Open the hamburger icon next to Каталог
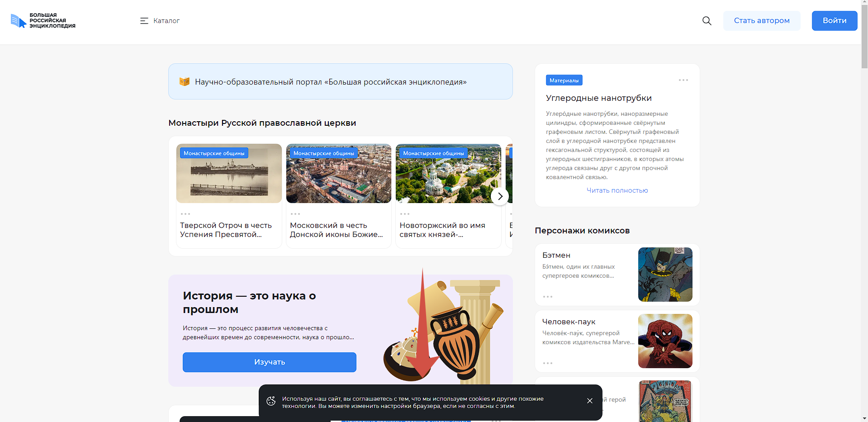 pyautogui.click(x=144, y=20)
